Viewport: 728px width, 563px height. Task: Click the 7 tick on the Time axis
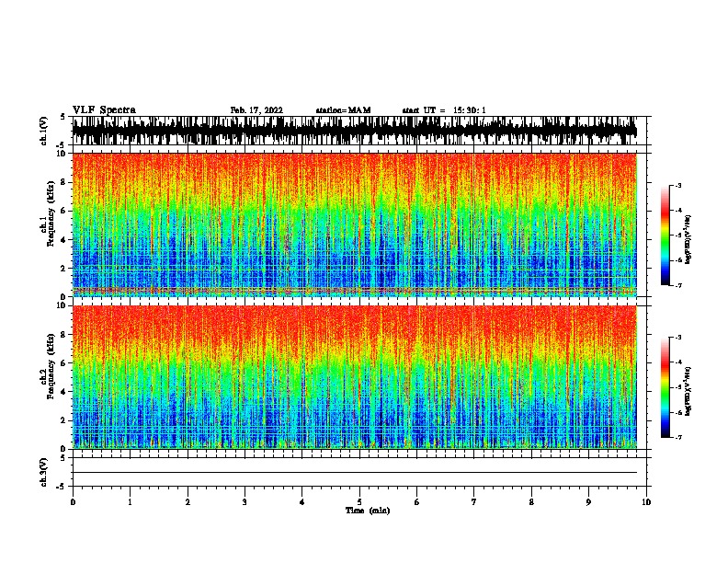tap(474, 501)
